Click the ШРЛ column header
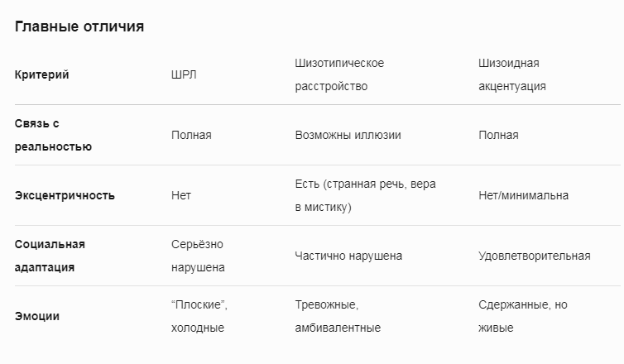The height and width of the screenshot is (364, 624). 184,74
